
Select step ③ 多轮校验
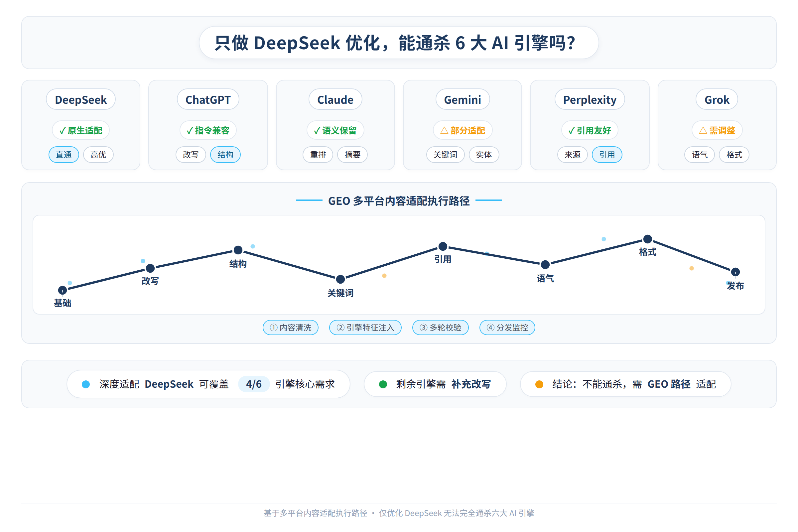tap(440, 328)
